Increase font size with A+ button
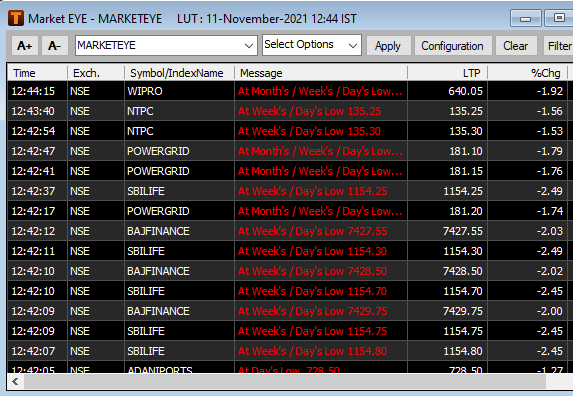Viewport: 573px width, 396px height. pyautogui.click(x=24, y=46)
